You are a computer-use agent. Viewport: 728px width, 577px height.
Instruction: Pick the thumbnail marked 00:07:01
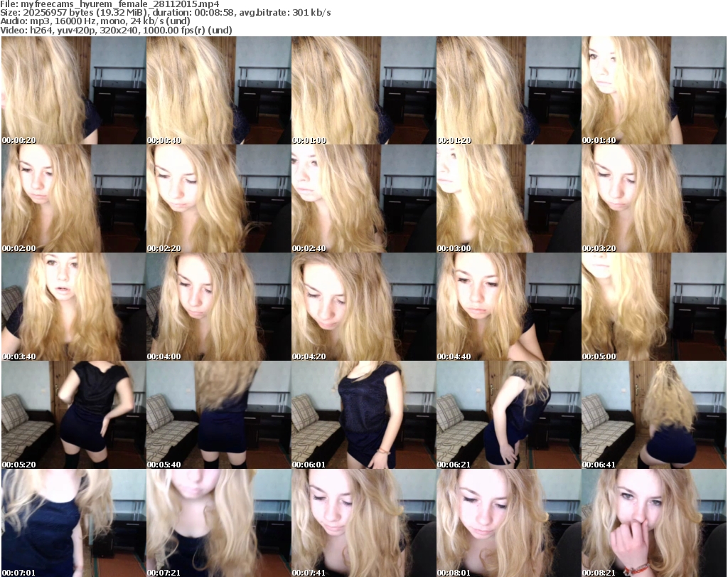[x=73, y=523]
